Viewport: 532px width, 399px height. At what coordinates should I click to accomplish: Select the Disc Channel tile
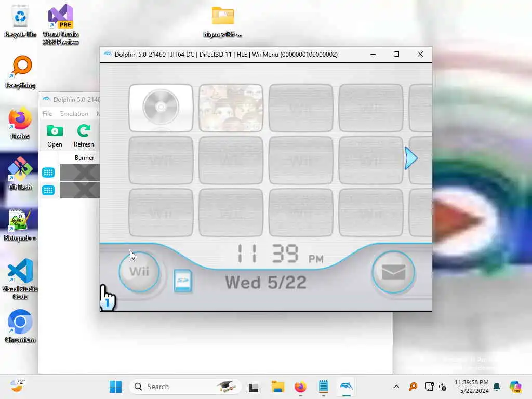coord(161,108)
